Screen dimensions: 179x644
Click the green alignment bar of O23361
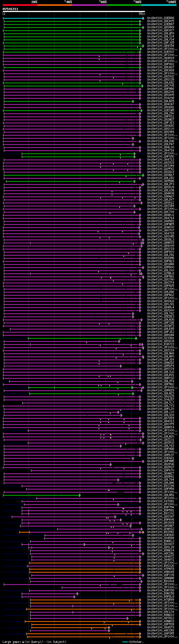83,338
